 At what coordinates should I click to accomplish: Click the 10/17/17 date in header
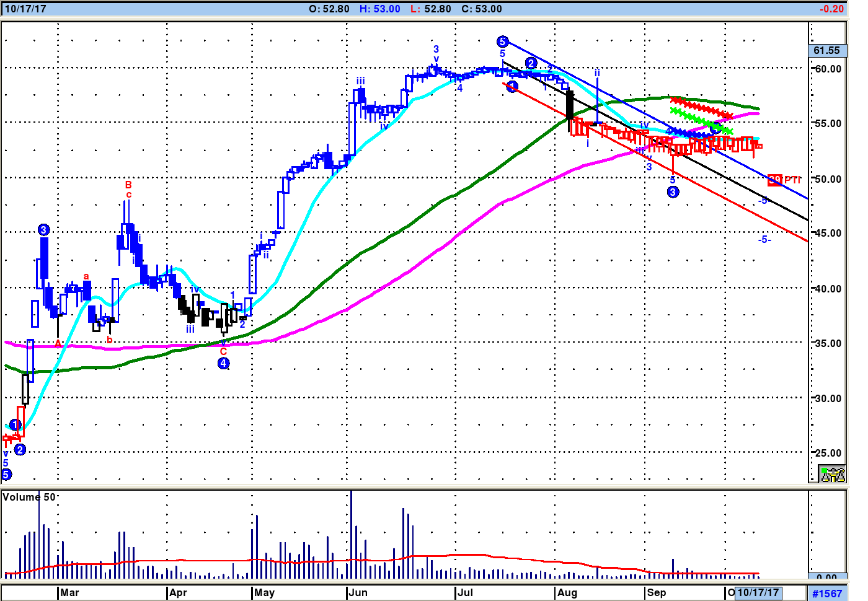click(x=25, y=9)
